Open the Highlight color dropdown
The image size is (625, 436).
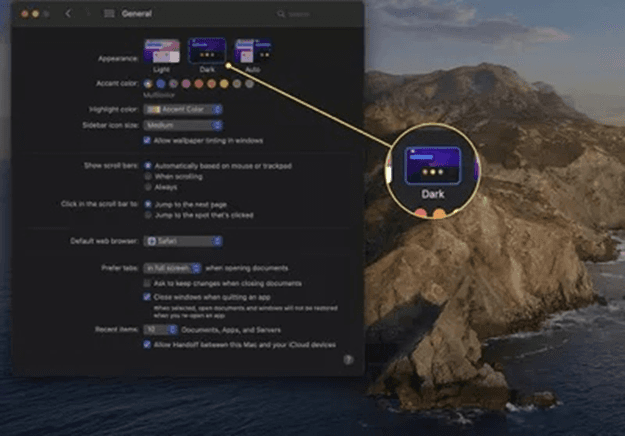click(183, 109)
